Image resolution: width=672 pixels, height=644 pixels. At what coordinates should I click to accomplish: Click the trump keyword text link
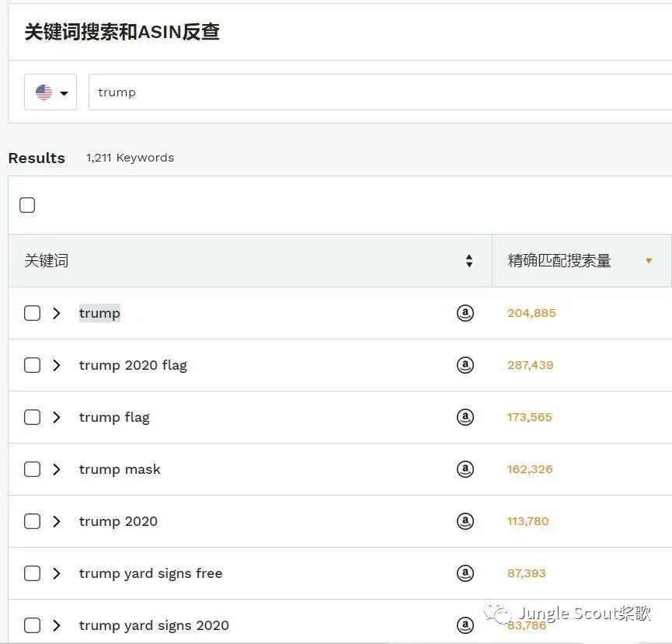point(99,313)
